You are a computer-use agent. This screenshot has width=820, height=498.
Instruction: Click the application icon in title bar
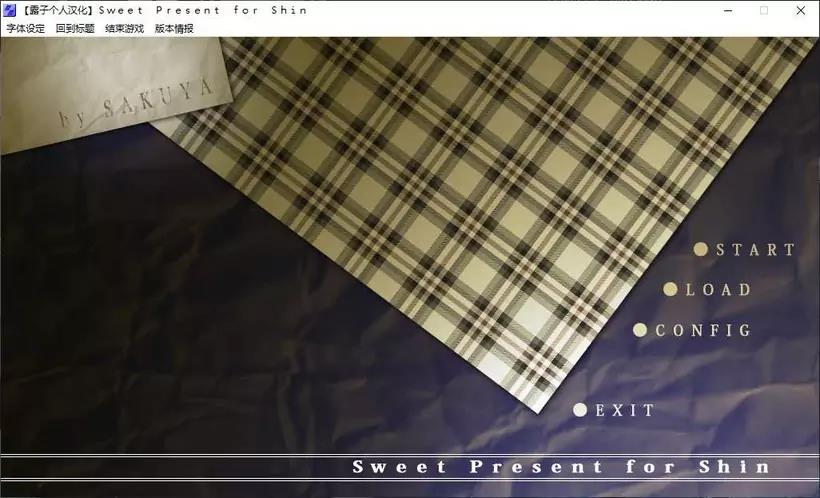click(9, 10)
